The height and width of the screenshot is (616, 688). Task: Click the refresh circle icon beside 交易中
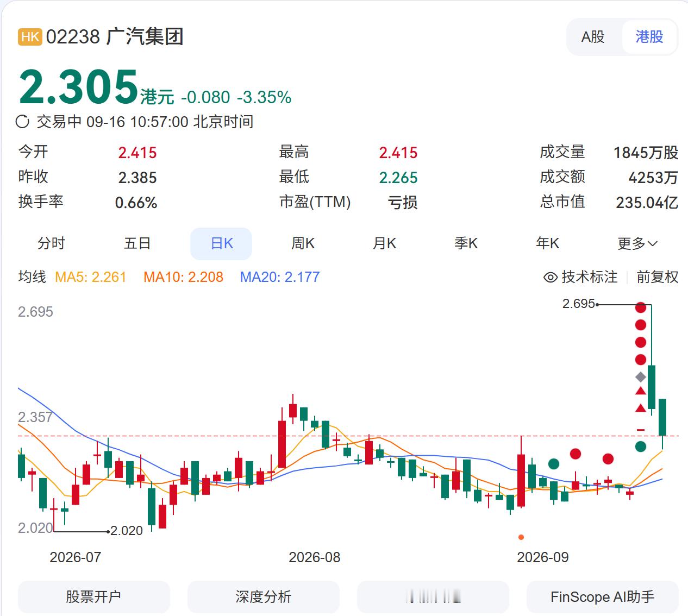pyautogui.click(x=22, y=122)
